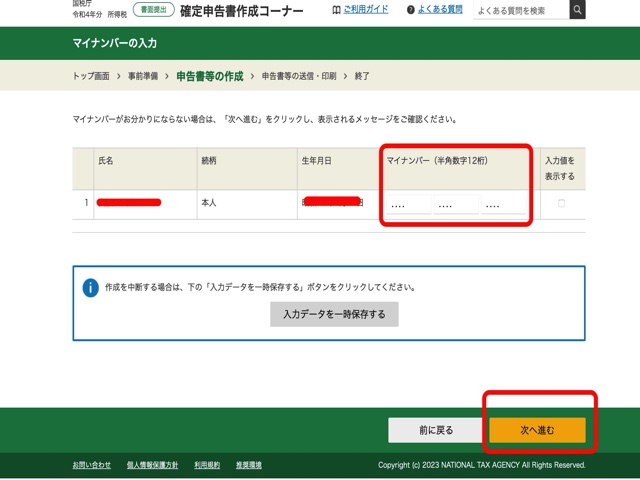Select 事前準備 step in the breadcrumb
The height and width of the screenshot is (480, 640).
145,76
